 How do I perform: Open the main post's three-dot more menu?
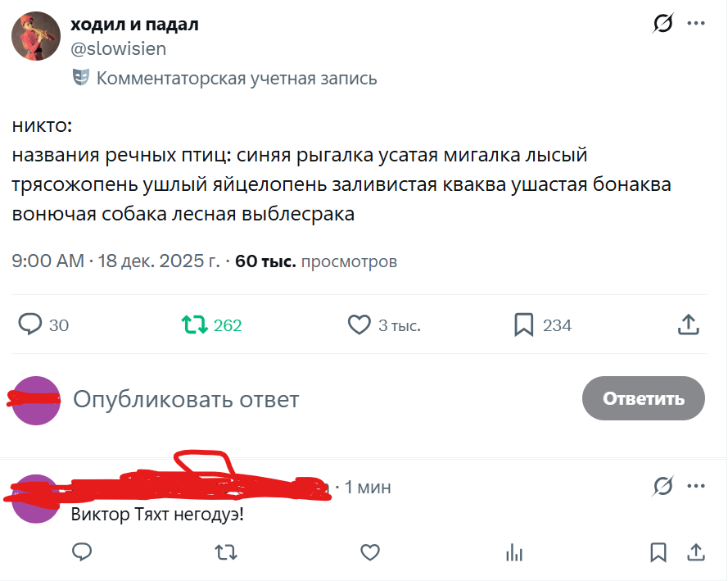(696, 25)
